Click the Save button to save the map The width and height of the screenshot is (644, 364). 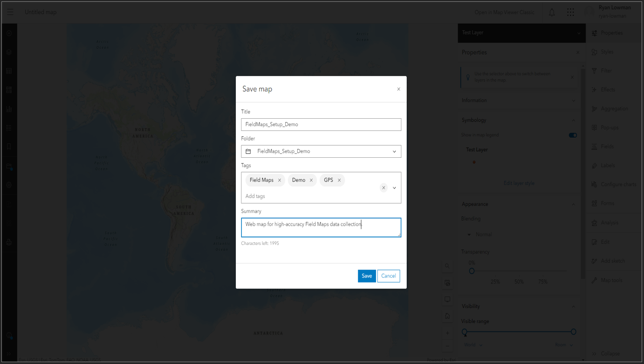point(367,276)
